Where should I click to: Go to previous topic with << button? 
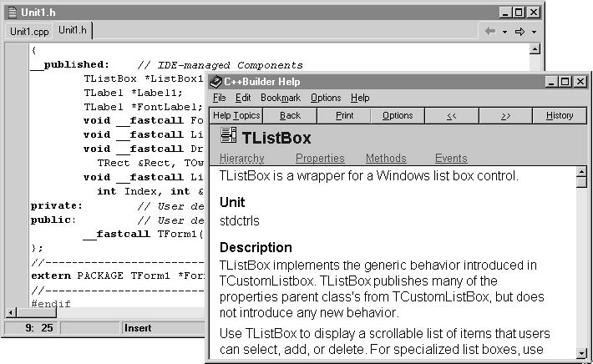[x=452, y=116]
